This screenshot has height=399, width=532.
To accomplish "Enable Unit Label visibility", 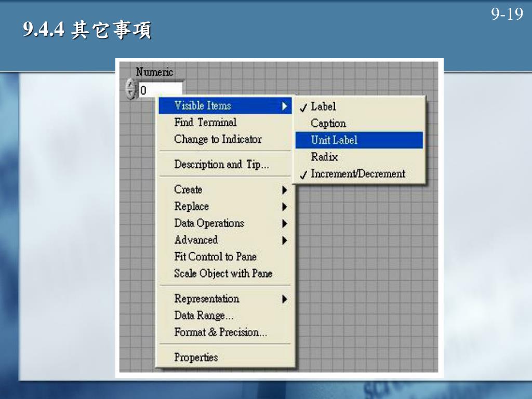I will [x=360, y=140].
